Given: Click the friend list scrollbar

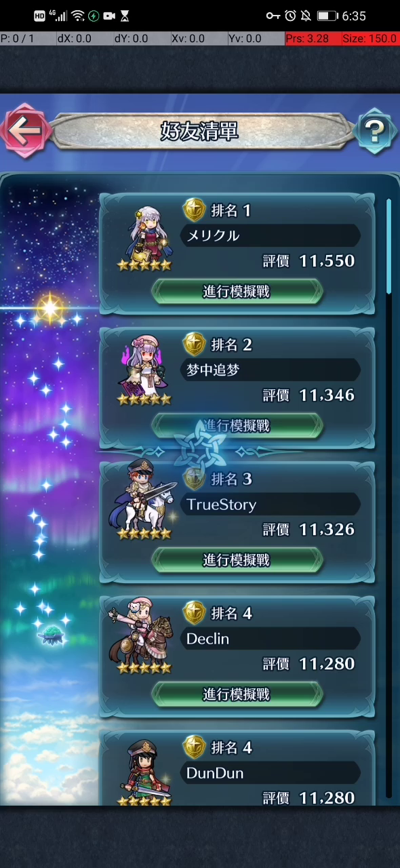Looking at the screenshot, I should tap(389, 245).
